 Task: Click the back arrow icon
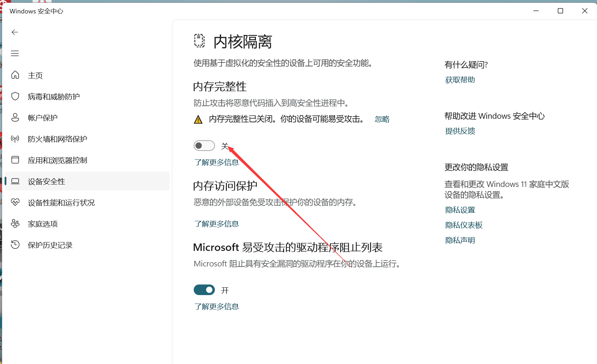click(15, 32)
